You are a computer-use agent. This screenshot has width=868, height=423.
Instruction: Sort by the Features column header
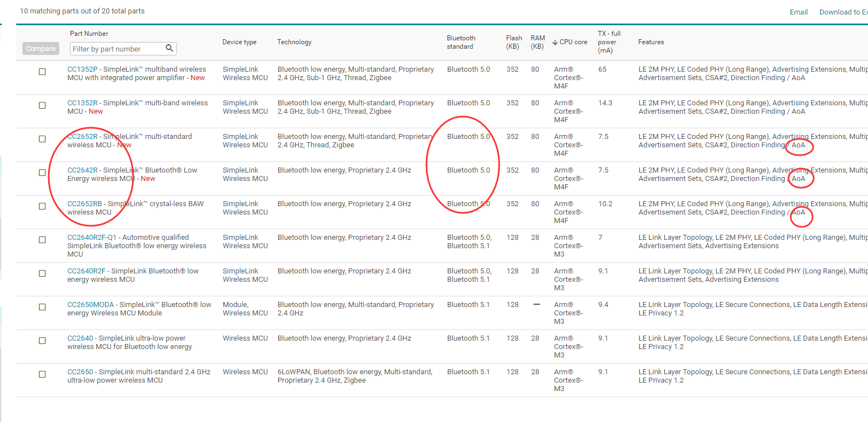[x=651, y=42]
